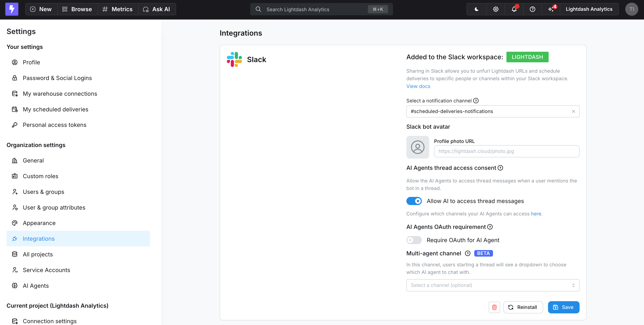This screenshot has width=644, height=325.
Task: Click the My scheduled deliveries calendar icon
Action: (15, 109)
